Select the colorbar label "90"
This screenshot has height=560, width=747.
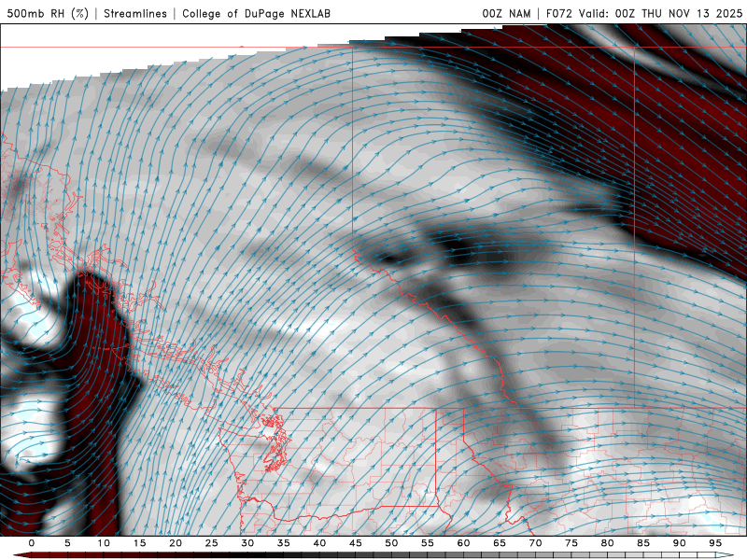click(x=680, y=543)
